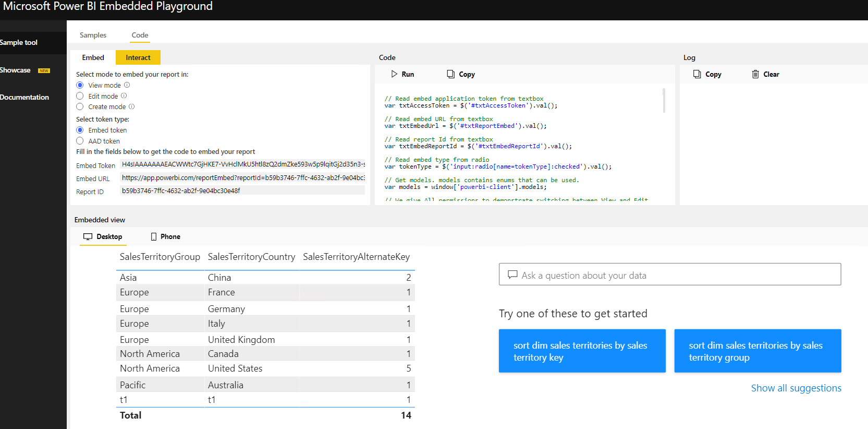Click the Clear trash icon in Log
Screen dimensions: 868x429
pyautogui.click(x=755, y=74)
